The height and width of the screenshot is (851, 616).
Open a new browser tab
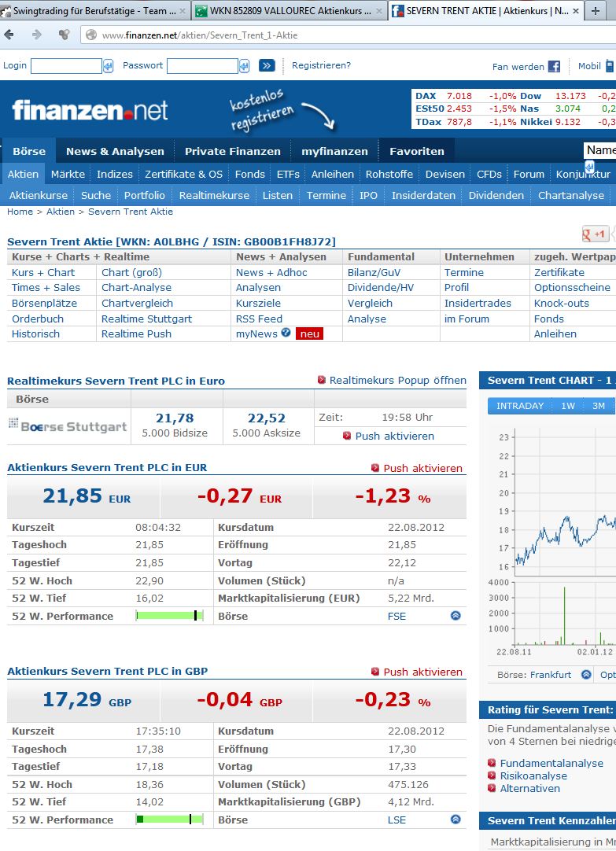point(596,11)
